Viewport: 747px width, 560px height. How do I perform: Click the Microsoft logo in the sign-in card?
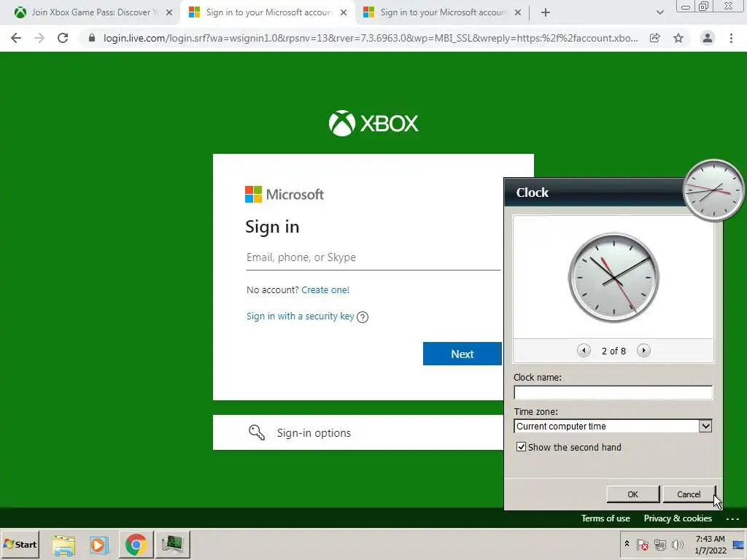[285, 194]
